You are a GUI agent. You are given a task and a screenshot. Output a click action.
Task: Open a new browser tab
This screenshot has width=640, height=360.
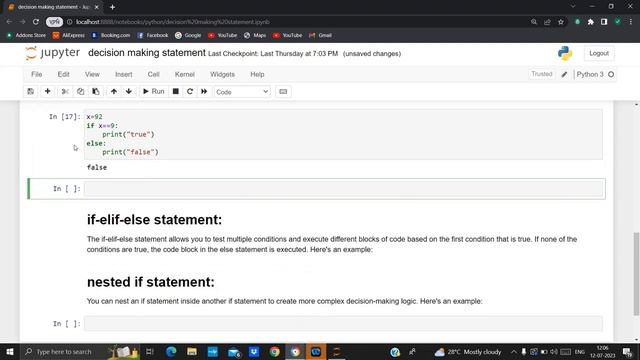coord(112,7)
